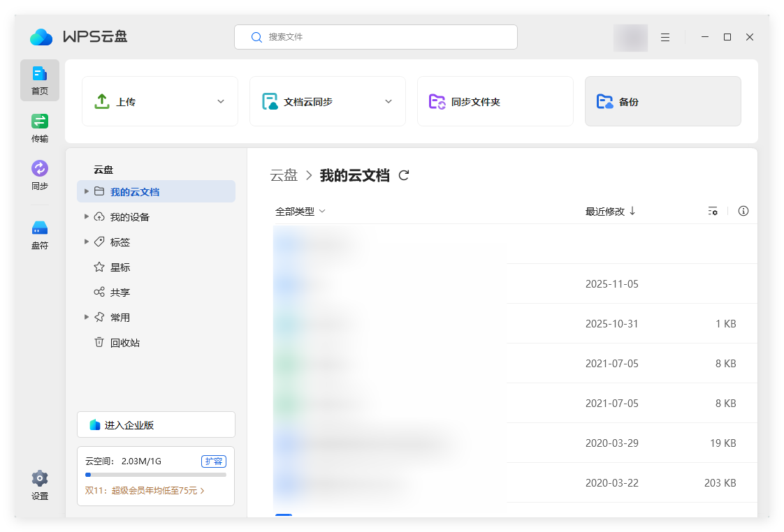Start a backup with the 备份 button
The height and width of the screenshot is (532, 784).
[662, 101]
